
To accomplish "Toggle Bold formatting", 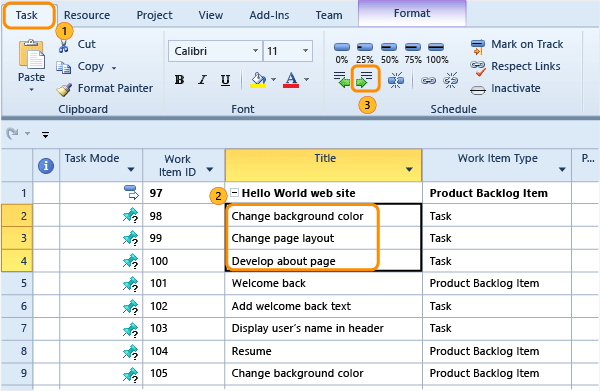I will [179, 80].
